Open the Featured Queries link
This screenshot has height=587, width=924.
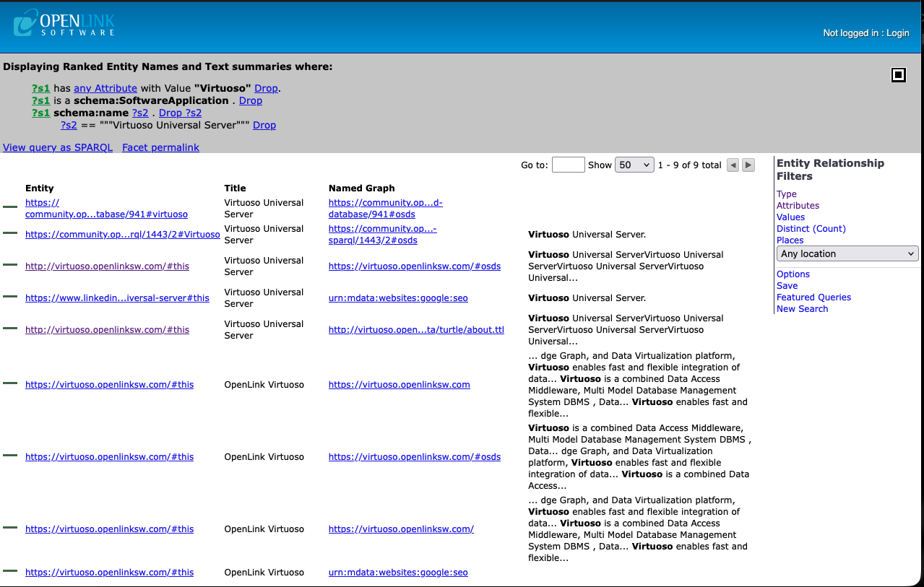(813, 297)
